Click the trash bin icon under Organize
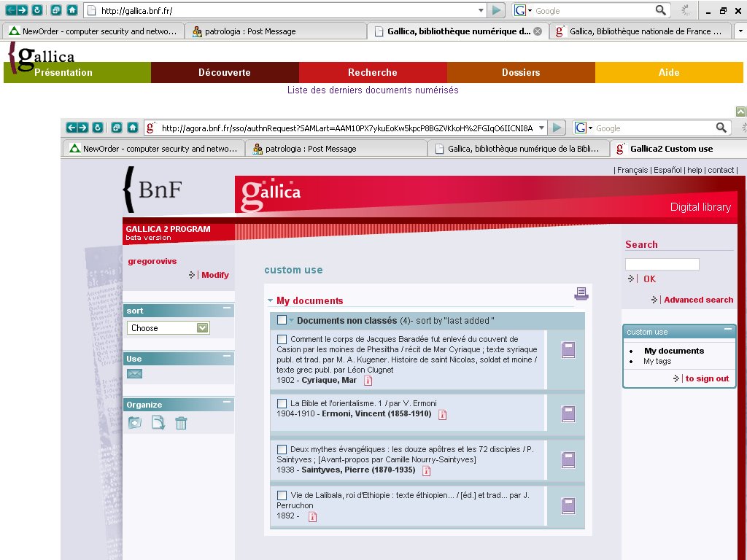This screenshot has height=560, width=747. [x=181, y=423]
